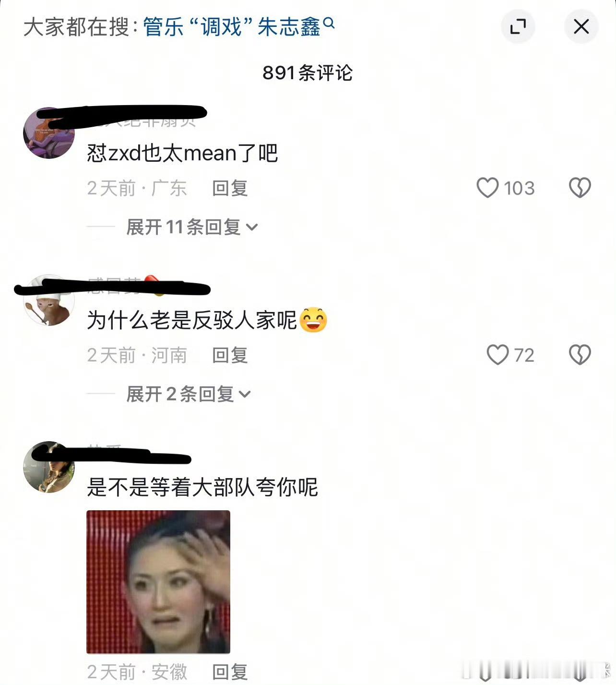
Task: Open the chef-hat cat avatar profile
Action: (x=49, y=300)
